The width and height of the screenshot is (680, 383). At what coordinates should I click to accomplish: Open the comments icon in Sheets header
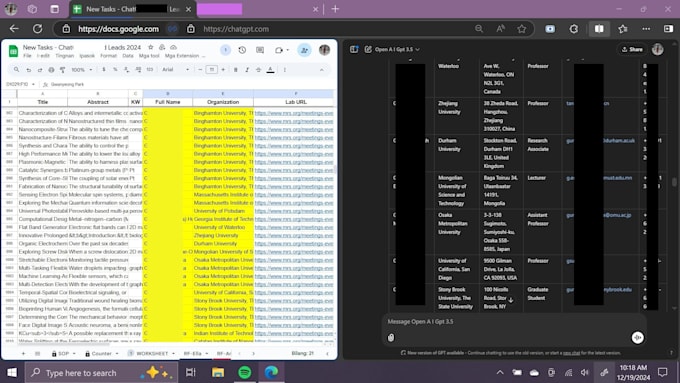tap(260, 50)
